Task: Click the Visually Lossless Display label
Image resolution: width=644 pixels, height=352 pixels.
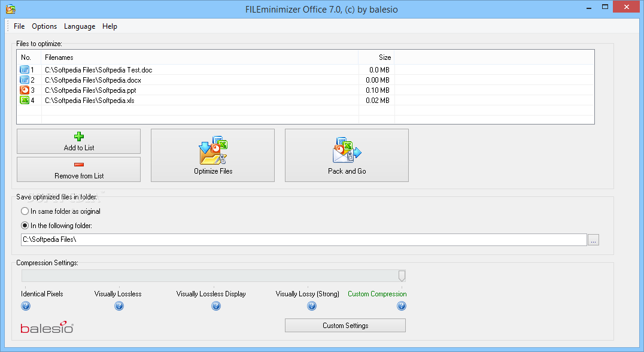Action: pyautogui.click(x=211, y=294)
